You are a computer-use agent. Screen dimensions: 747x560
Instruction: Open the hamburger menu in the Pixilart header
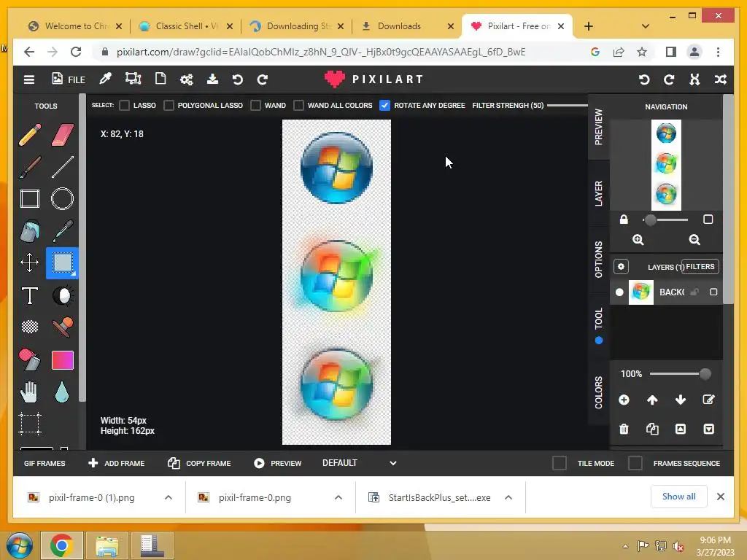(x=29, y=79)
